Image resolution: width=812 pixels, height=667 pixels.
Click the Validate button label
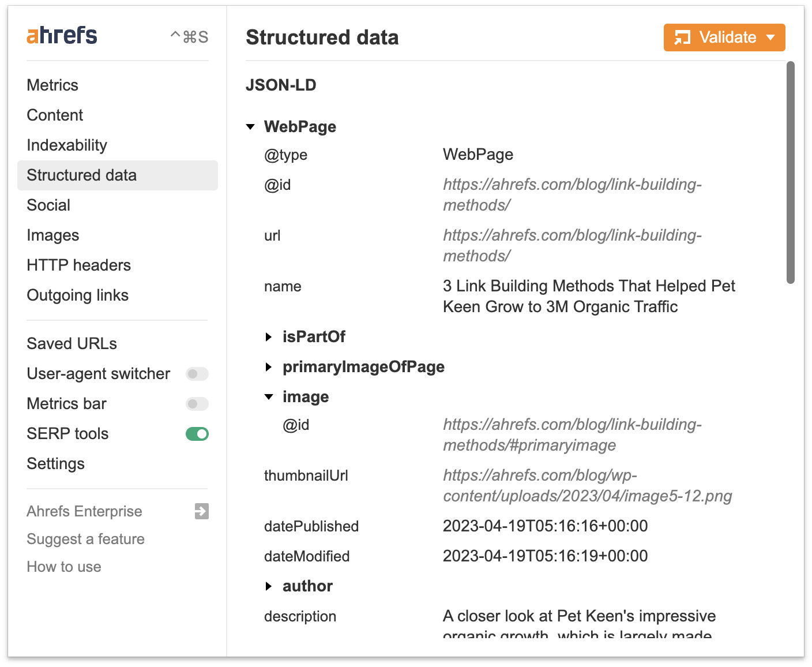[x=728, y=38]
